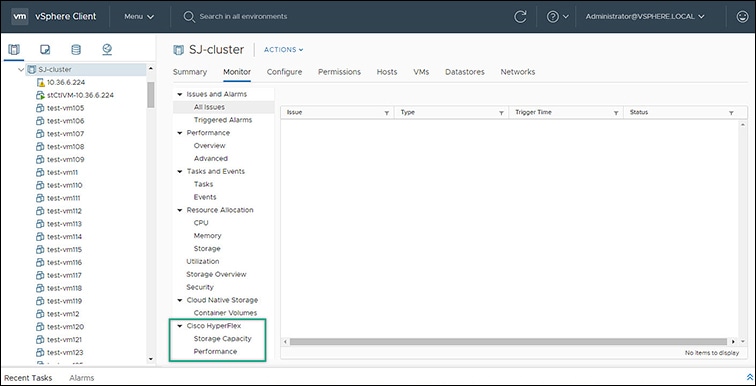Open the Administrator@VSPHERE.LOCAL user menu
This screenshot has height=386, width=756.
pos(645,16)
